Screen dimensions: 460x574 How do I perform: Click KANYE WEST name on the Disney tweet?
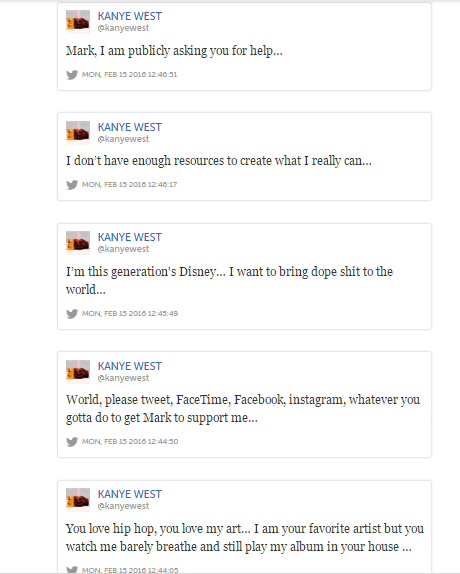130,237
